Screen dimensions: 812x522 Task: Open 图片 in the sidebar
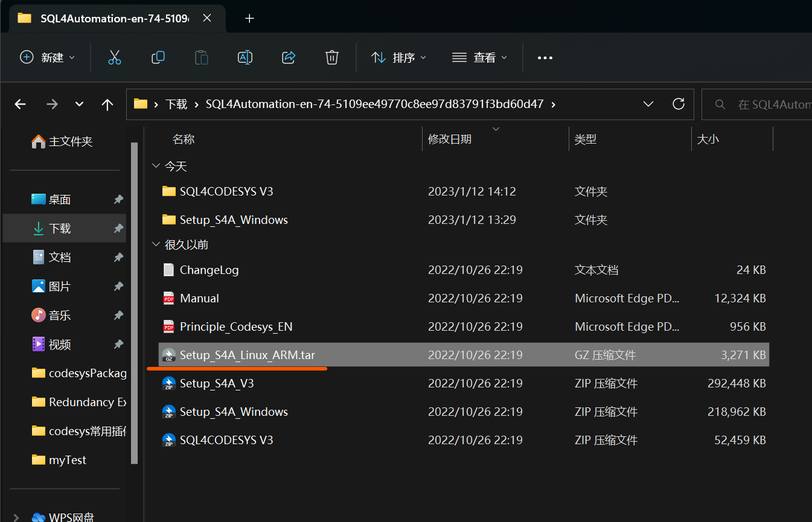[x=64, y=286]
